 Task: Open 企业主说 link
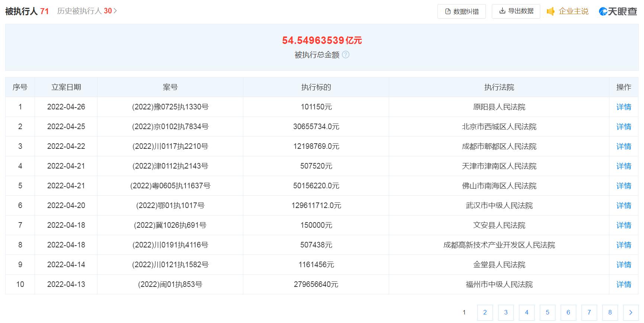573,12
